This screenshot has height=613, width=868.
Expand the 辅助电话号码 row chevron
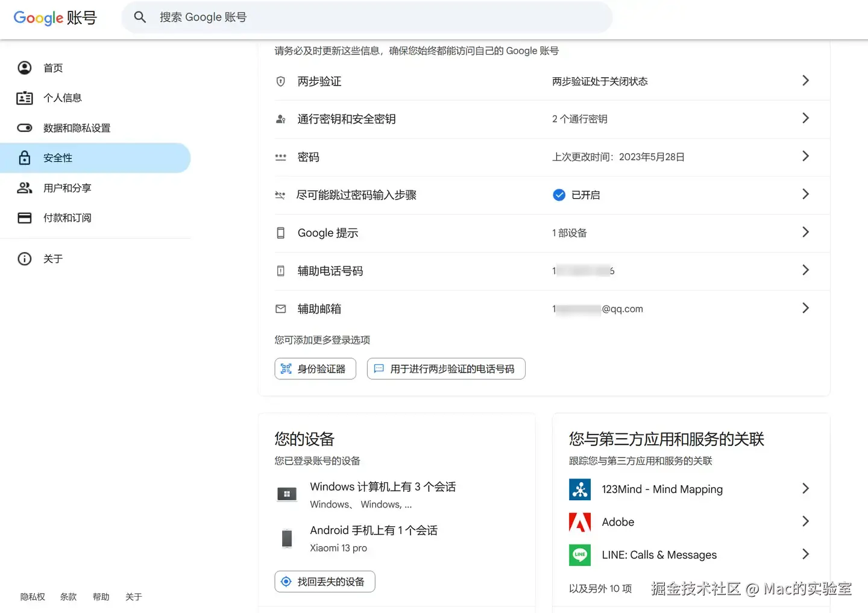[805, 271]
